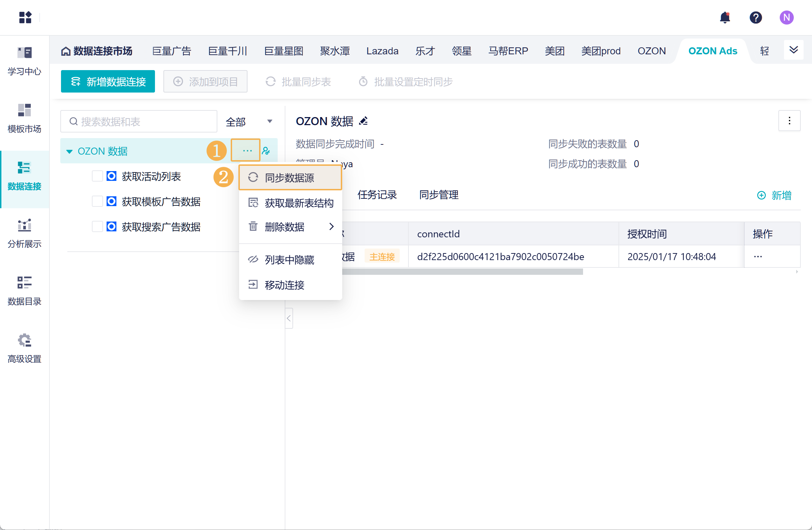Expand the 删除数据 submenu
The width and height of the screenshot is (812, 530).
(x=291, y=227)
